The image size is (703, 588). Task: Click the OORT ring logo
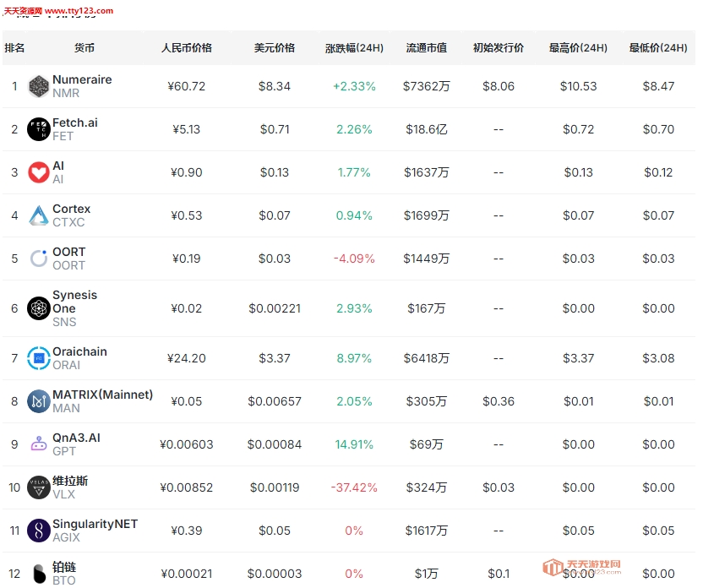click(39, 259)
